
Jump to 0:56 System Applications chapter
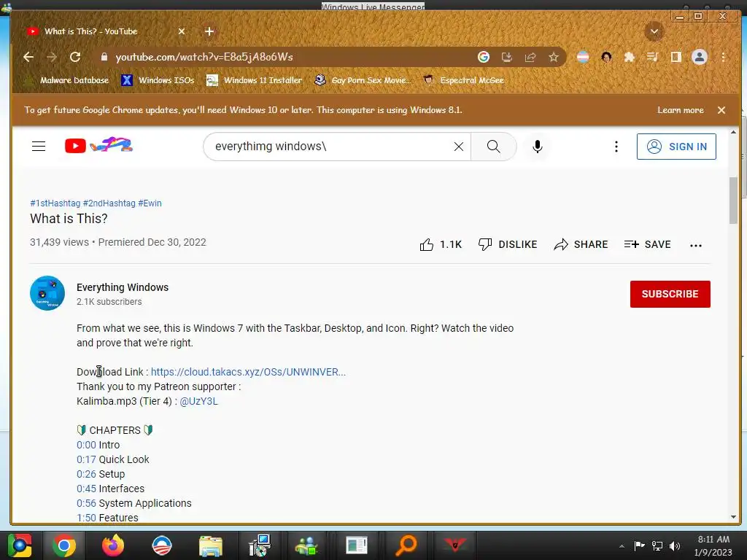click(86, 503)
